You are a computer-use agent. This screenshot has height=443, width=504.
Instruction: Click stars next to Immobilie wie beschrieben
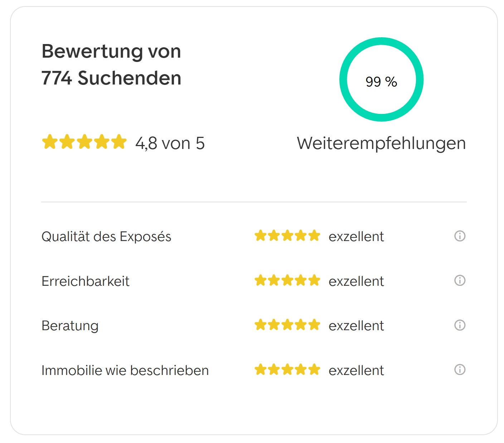[287, 370]
